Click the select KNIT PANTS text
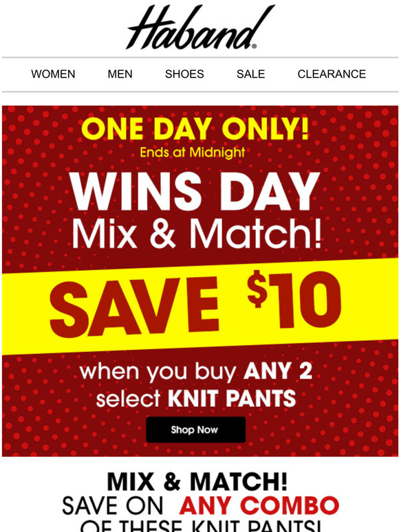This screenshot has width=399, height=532. click(196, 398)
